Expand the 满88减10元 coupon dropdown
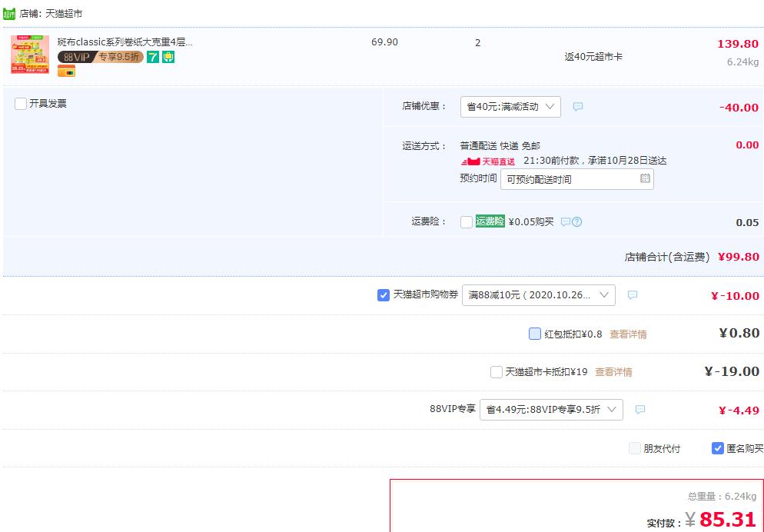The width and height of the screenshot is (764, 532). (x=538, y=295)
